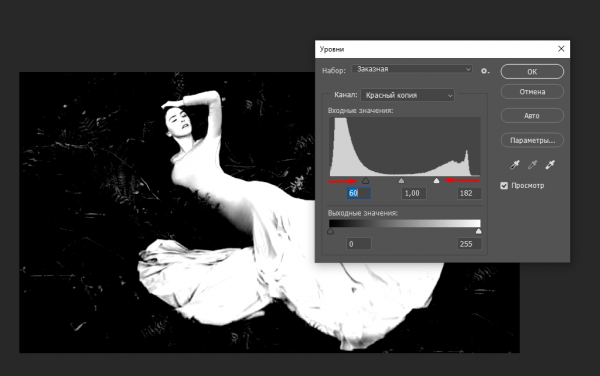Click the OK button
Screen dimensions: 600x376
(x=532, y=72)
